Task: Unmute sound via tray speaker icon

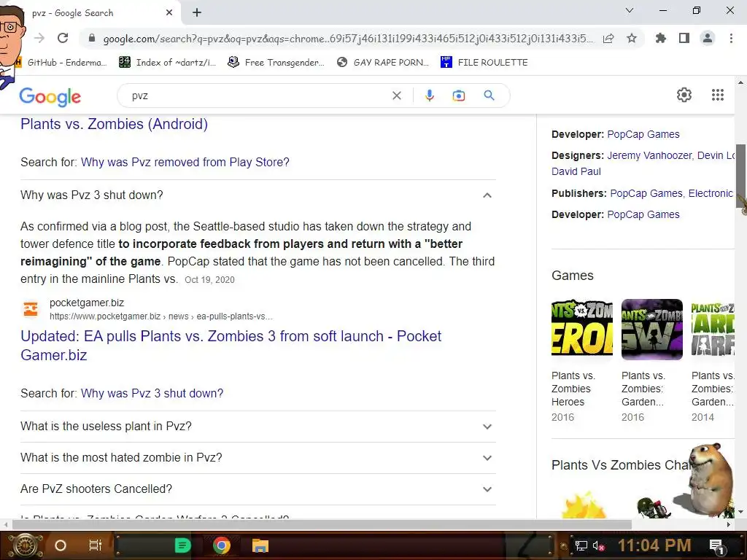Action: click(x=598, y=546)
